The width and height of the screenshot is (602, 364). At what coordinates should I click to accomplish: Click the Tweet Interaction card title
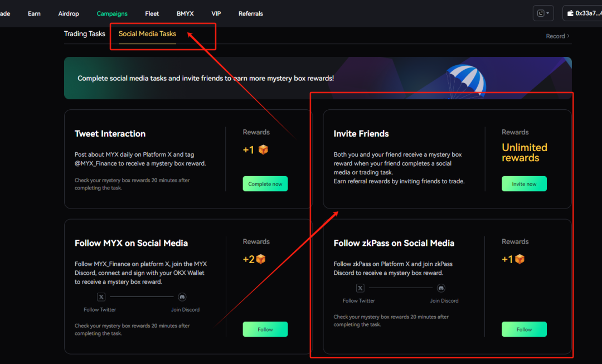110,134
